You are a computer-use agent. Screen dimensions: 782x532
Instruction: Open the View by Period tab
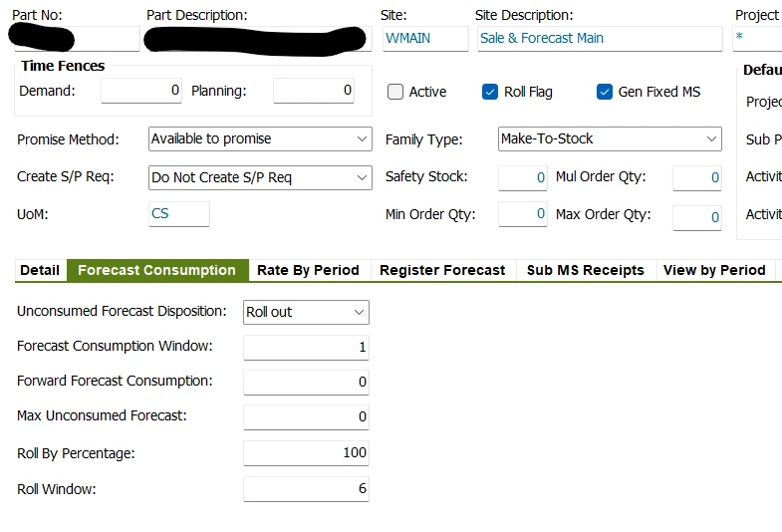coord(714,270)
